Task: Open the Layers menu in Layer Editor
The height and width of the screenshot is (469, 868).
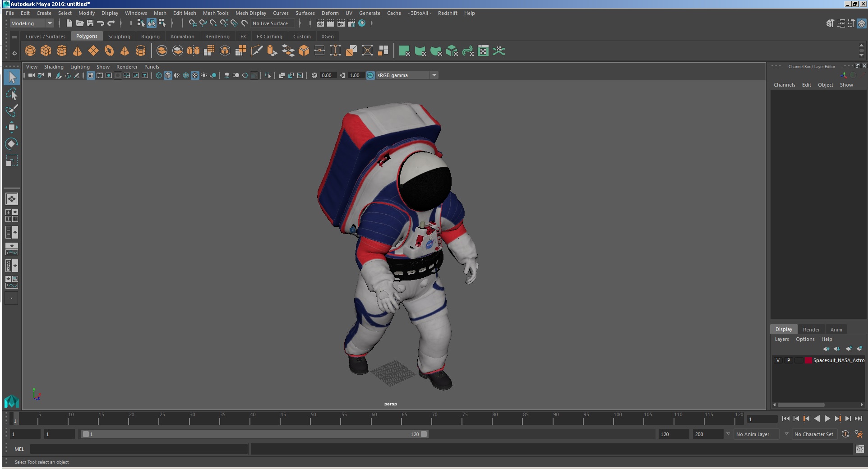Action: coord(782,339)
